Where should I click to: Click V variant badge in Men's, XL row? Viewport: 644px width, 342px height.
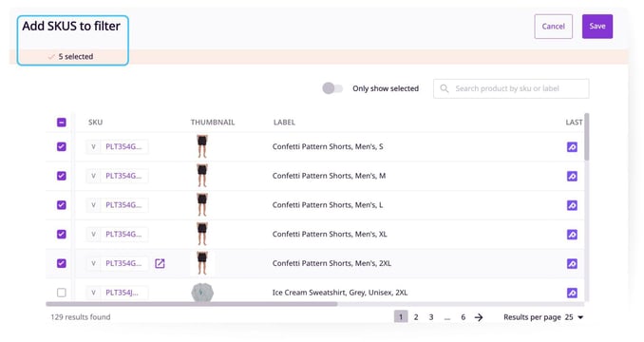[93, 234]
